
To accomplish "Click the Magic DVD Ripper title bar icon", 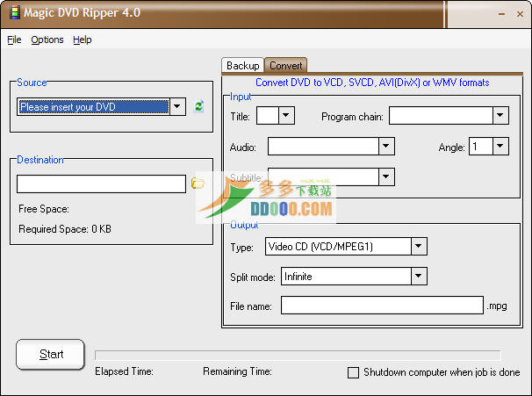I will tap(15, 12).
